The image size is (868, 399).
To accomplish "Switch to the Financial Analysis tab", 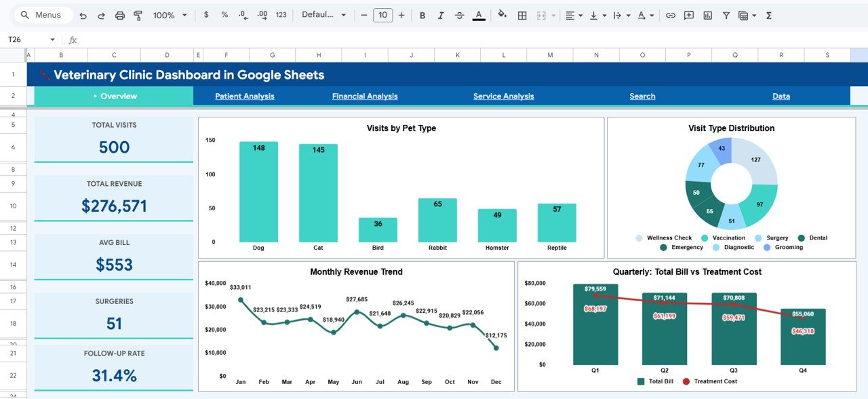I will [364, 96].
